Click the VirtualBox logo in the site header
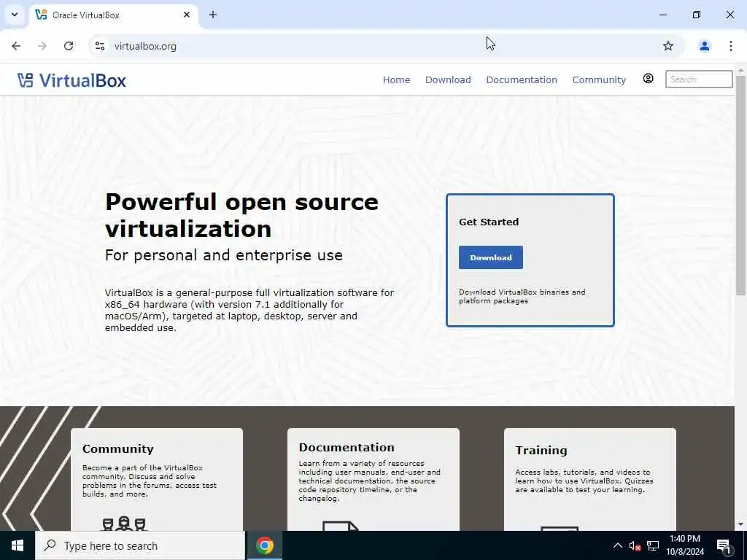The height and width of the screenshot is (560, 747). (72, 80)
